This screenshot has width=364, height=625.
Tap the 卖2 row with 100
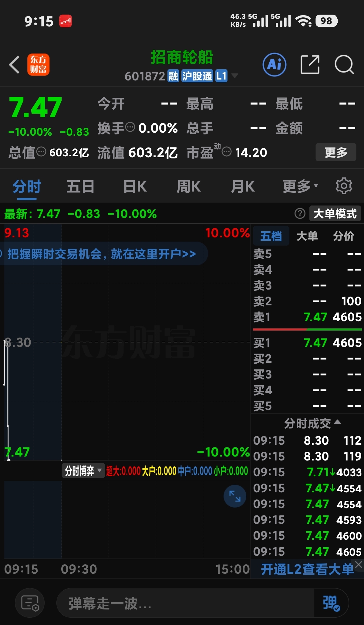click(307, 301)
